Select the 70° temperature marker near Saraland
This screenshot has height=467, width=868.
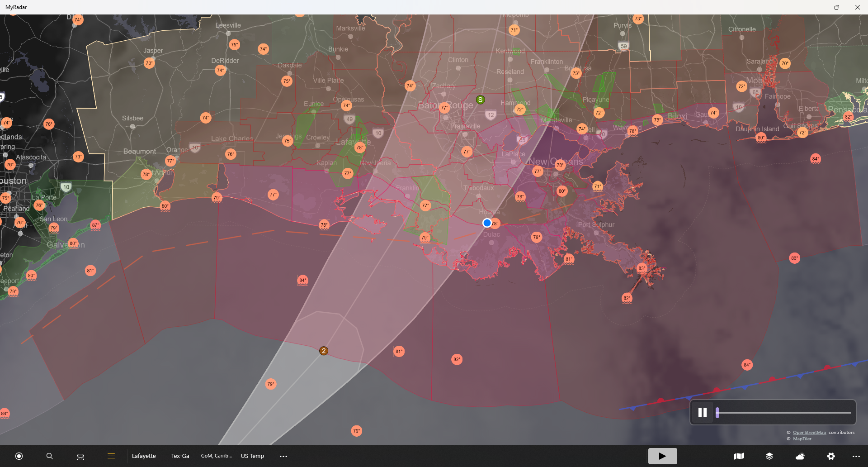pos(785,63)
